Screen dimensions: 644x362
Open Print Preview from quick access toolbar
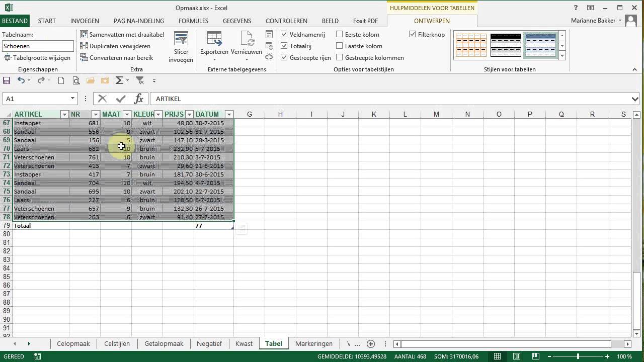76,80
